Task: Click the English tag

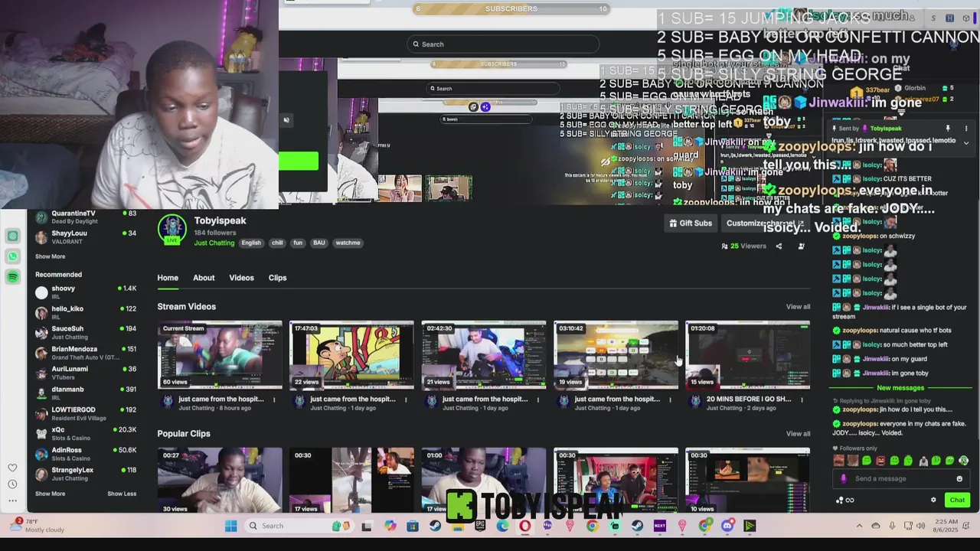Action: 251,243
